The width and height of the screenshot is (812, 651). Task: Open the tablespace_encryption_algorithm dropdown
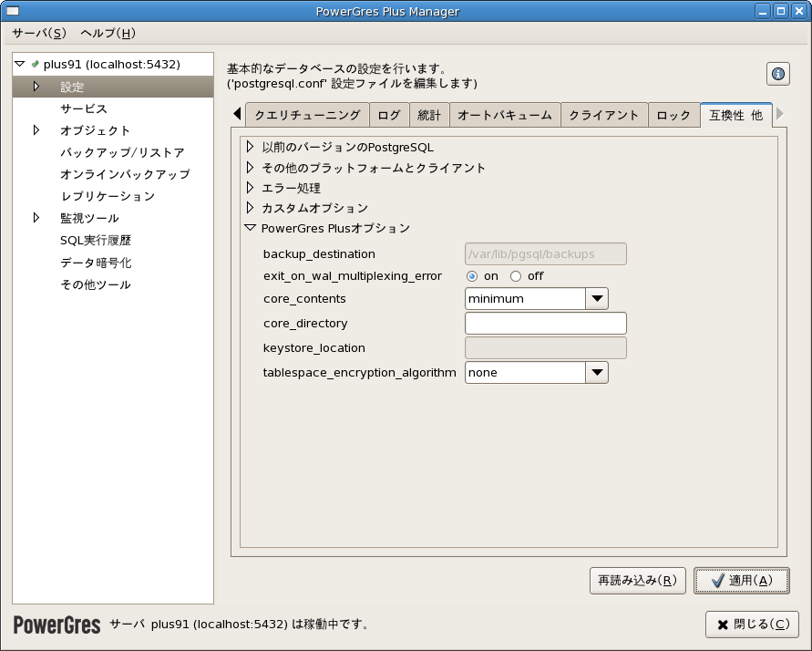[x=598, y=372]
